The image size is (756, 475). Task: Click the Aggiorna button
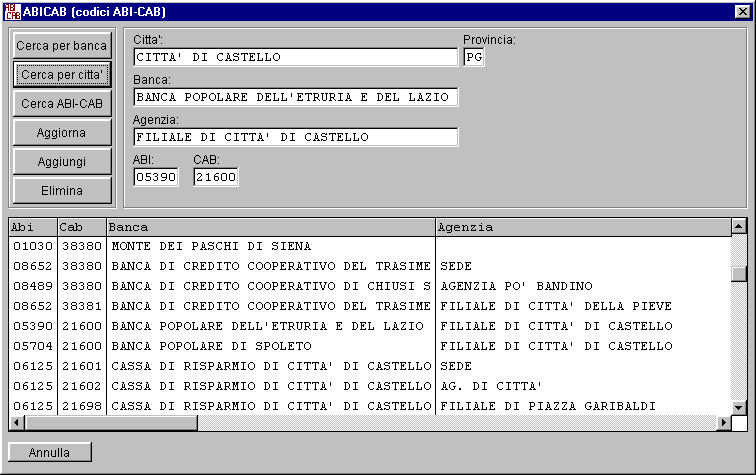[62, 133]
